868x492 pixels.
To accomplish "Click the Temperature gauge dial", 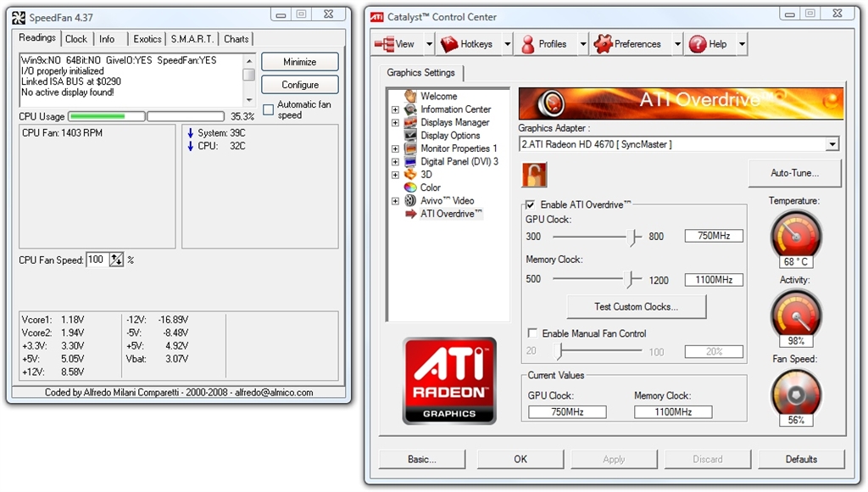I will (796, 236).
